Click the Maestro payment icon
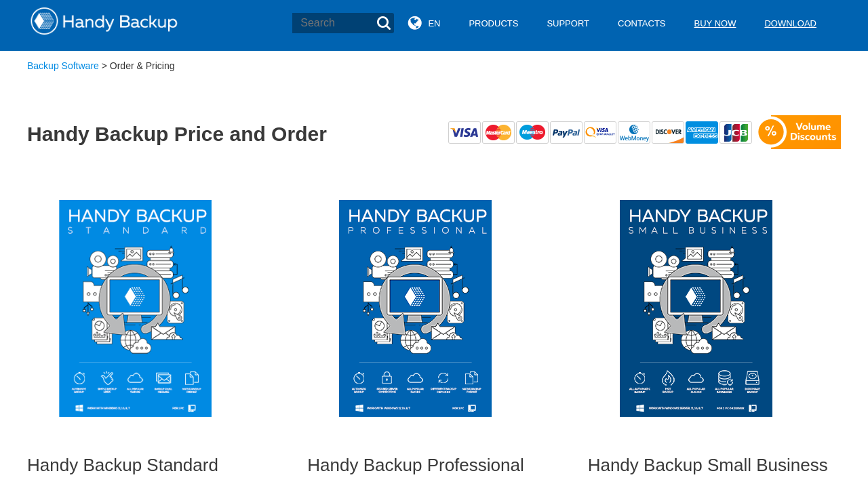 point(532,133)
